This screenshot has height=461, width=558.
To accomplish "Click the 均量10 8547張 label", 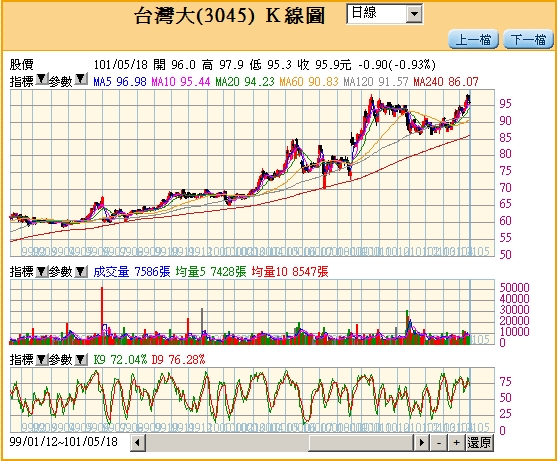I will coord(290,272).
